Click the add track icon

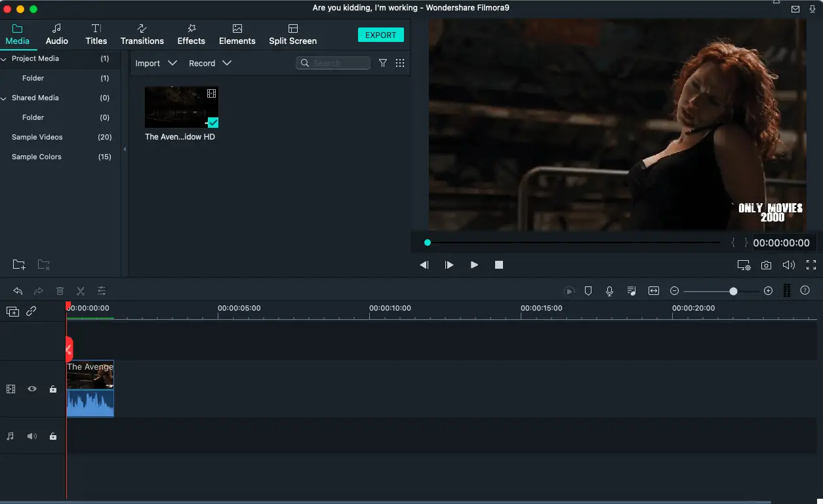12,312
